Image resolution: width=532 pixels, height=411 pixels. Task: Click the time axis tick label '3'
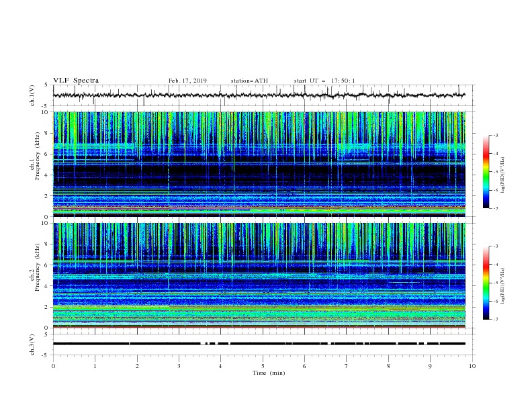point(179,366)
